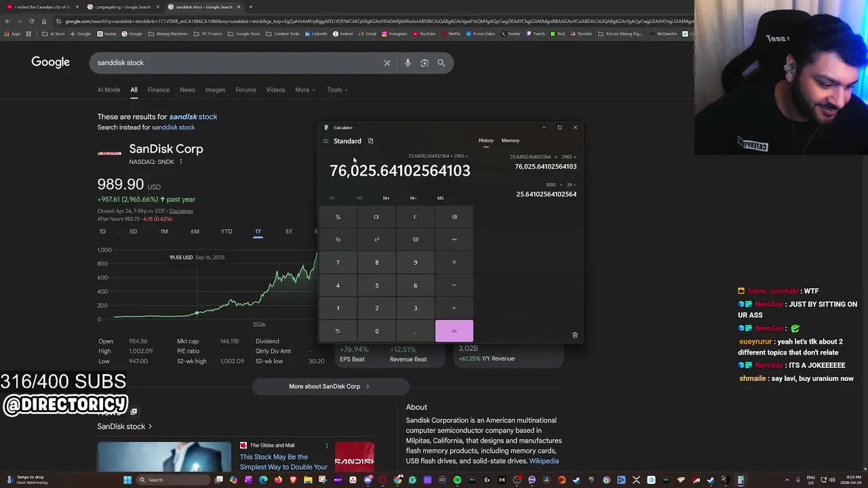The image size is (868, 488).
Task: Clear calculator history with trash icon
Action: coord(575,335)
